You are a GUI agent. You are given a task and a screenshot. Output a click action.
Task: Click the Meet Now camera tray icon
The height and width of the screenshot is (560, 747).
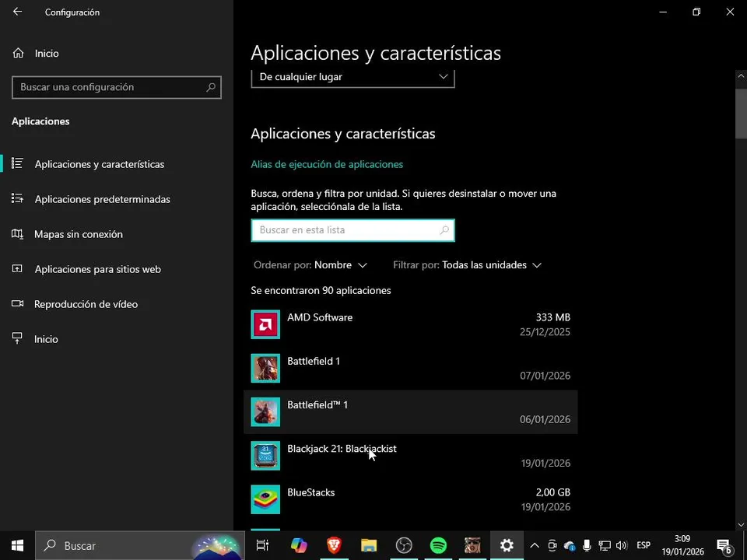click(552, 546)
